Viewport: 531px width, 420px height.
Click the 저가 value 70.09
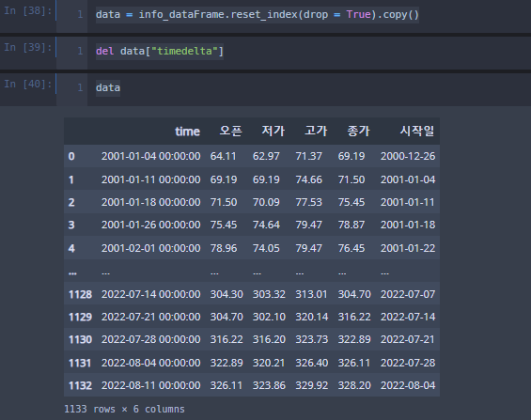266,202
